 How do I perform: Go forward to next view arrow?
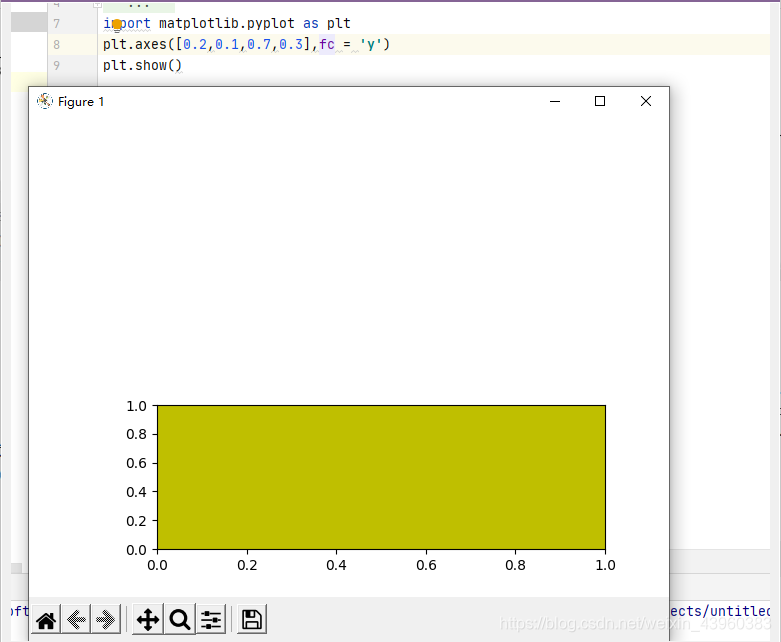point(106,620)
